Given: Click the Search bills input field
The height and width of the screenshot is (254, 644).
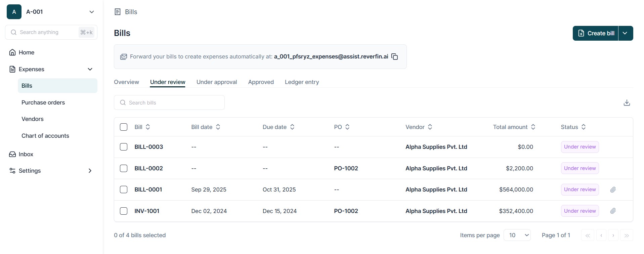Looking at the screenshot, I should point(169,102).
